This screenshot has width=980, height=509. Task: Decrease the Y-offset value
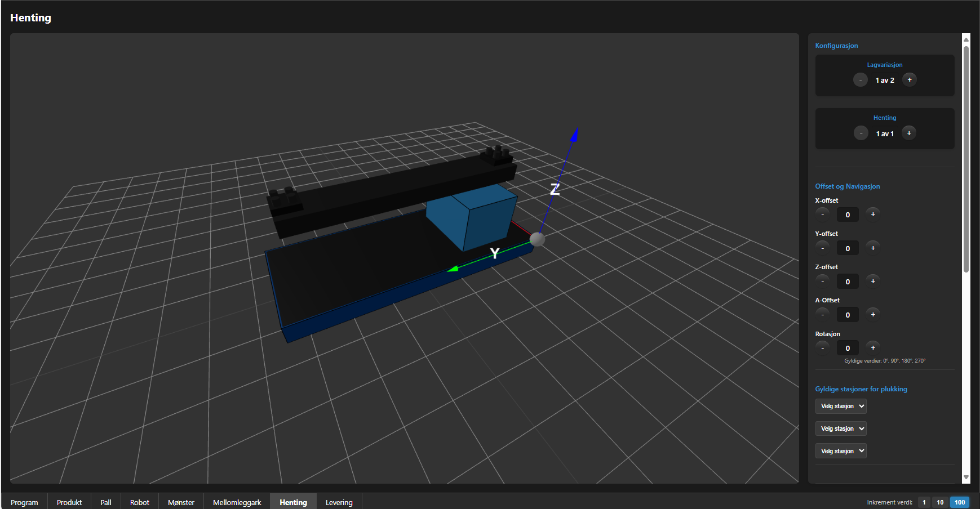click(x=822, y=248)
